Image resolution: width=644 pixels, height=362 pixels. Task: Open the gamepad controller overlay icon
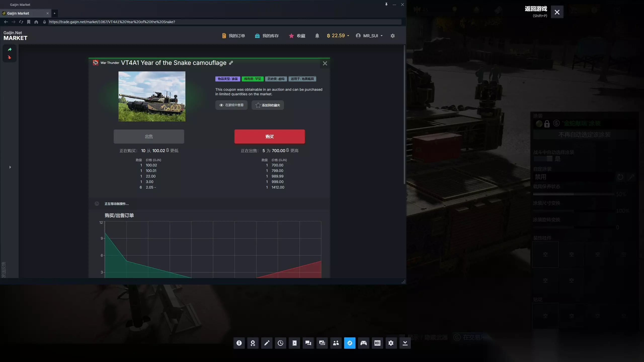point(364,343)
